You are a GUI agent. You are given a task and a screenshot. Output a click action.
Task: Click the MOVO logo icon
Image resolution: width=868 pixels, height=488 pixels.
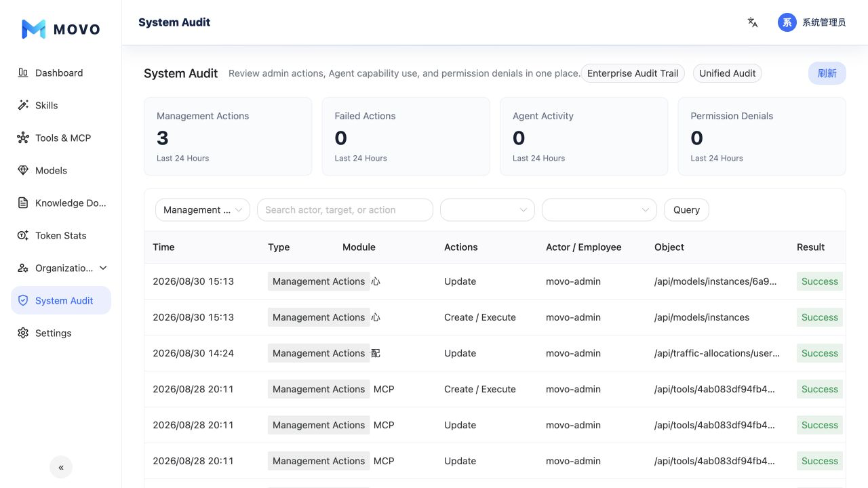(34, 29)
